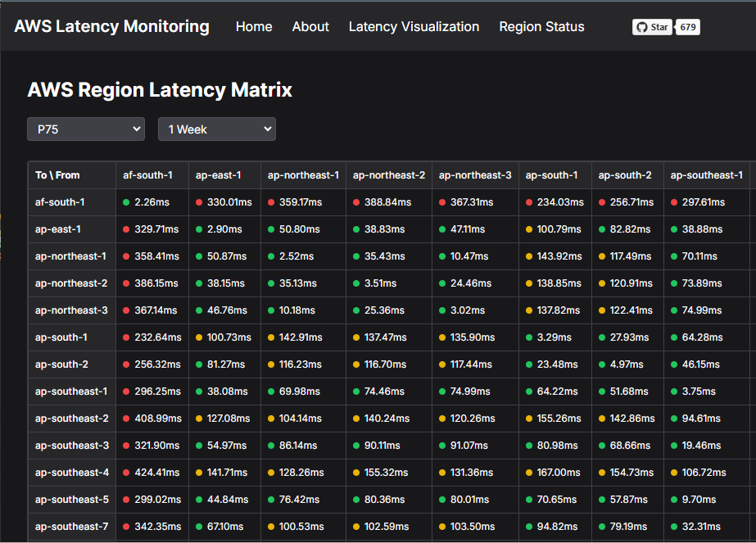
Task: Click the 3.02ms latency cell
Action: [475, 310]
